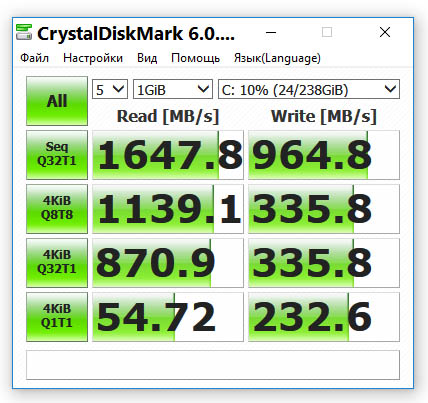Open the Вид menu
Image resolution: width=428 pixels, height=403 pixels.
pyautogui.click(x=147, y=58)
